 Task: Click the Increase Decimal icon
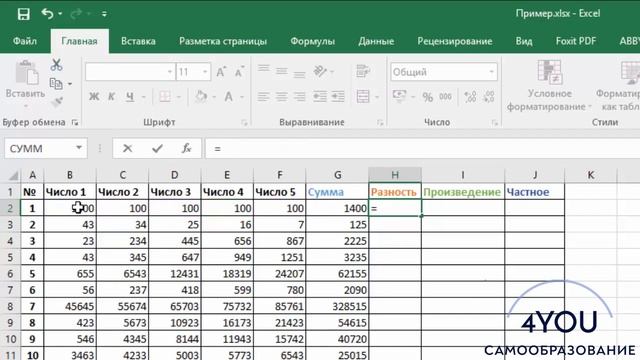coord(470,97)
